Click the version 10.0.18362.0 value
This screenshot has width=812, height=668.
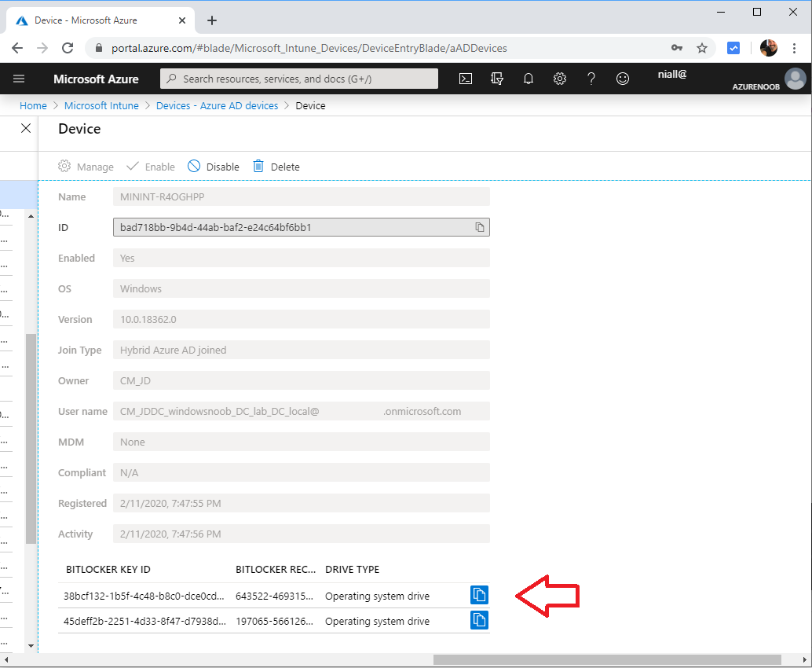pos(302,320)
